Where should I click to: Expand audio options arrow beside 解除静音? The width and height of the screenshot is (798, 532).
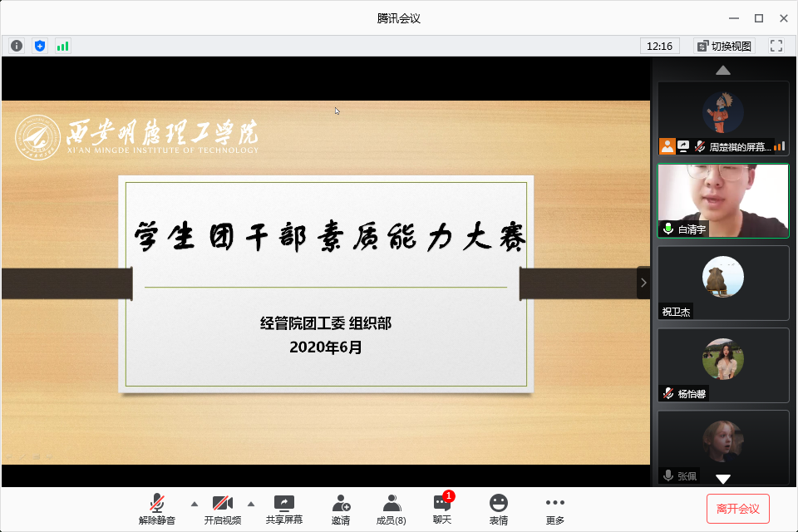[195, 504]
